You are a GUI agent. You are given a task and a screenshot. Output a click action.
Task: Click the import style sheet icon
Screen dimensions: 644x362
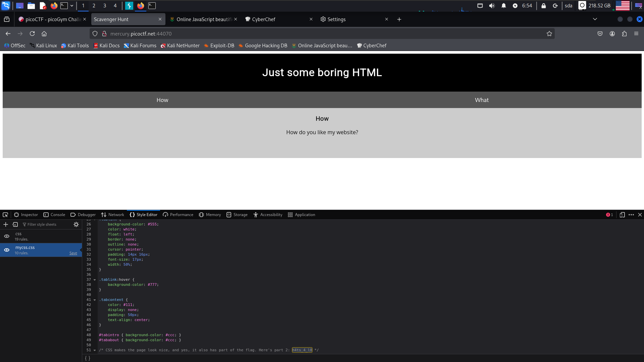[15, 224]
